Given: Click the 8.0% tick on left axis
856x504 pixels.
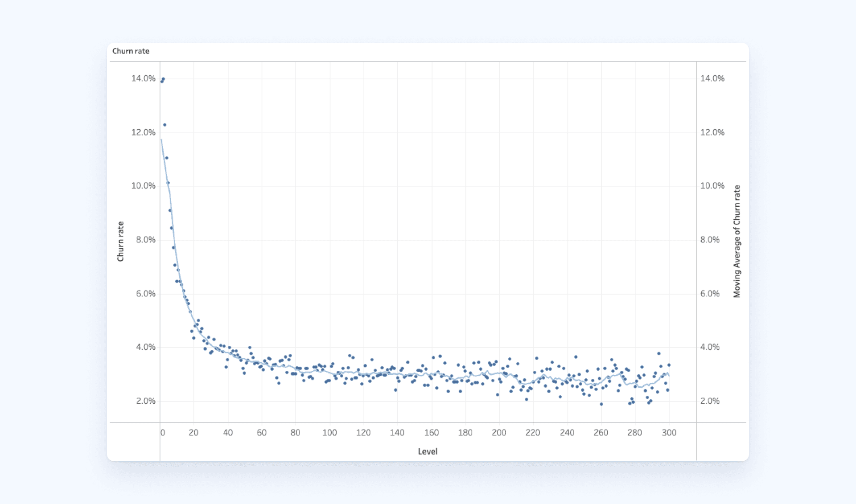Looking at the screenshot, I should pyautogui.click(x=146, y=240).
